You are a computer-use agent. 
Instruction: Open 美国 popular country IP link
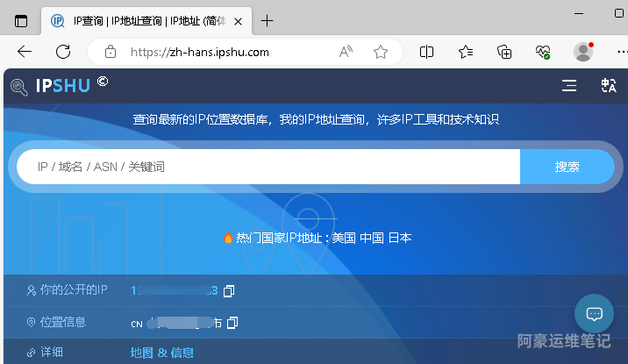344,238
